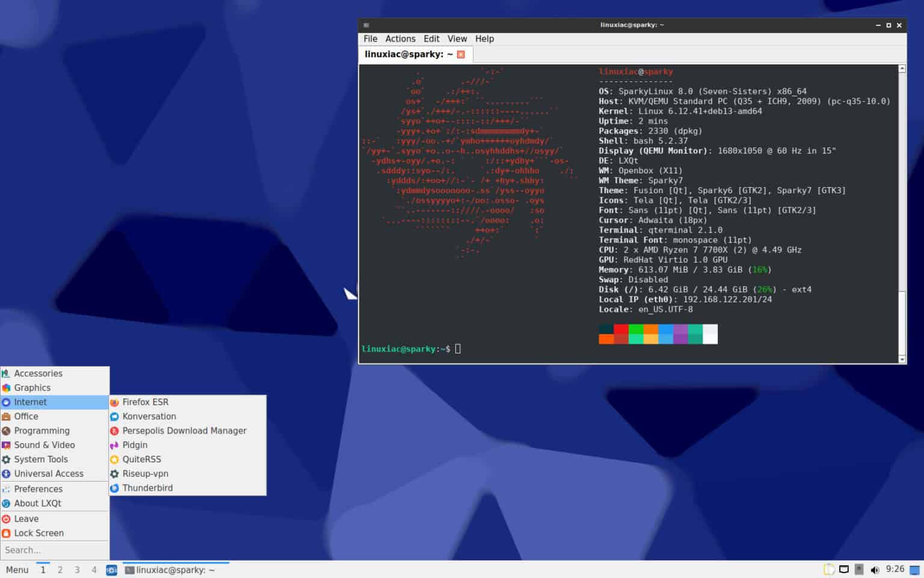Screen dimensions: 924x578
Task: Switch to virtual desktop 2
Action: (60, 570)
